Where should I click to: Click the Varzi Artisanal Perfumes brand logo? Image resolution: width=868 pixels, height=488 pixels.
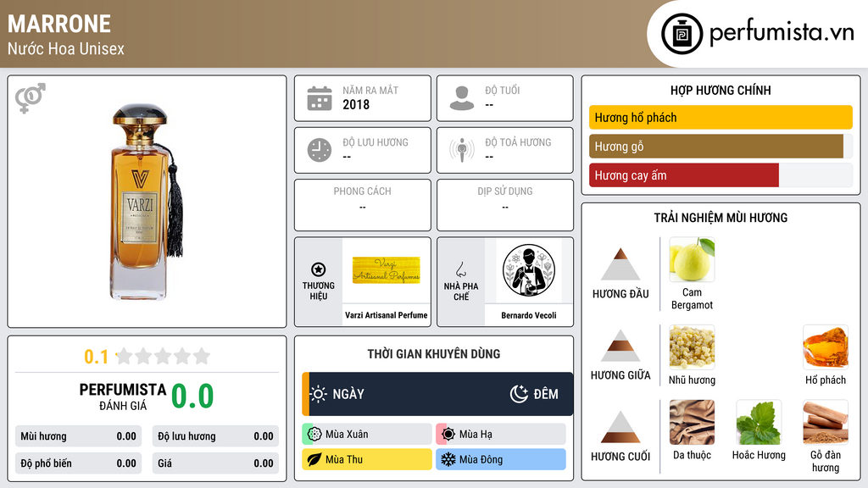pyautogui.click(x=387, y=270)
